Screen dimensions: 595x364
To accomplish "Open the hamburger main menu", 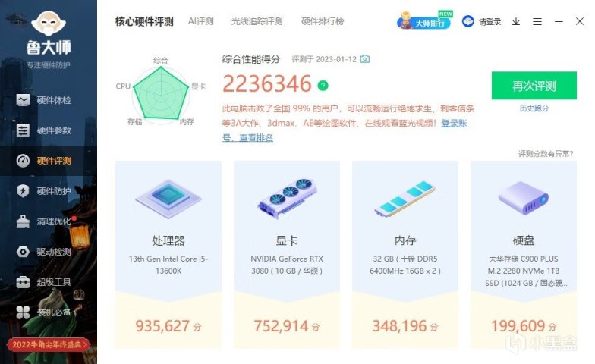I will click(537, 21).
